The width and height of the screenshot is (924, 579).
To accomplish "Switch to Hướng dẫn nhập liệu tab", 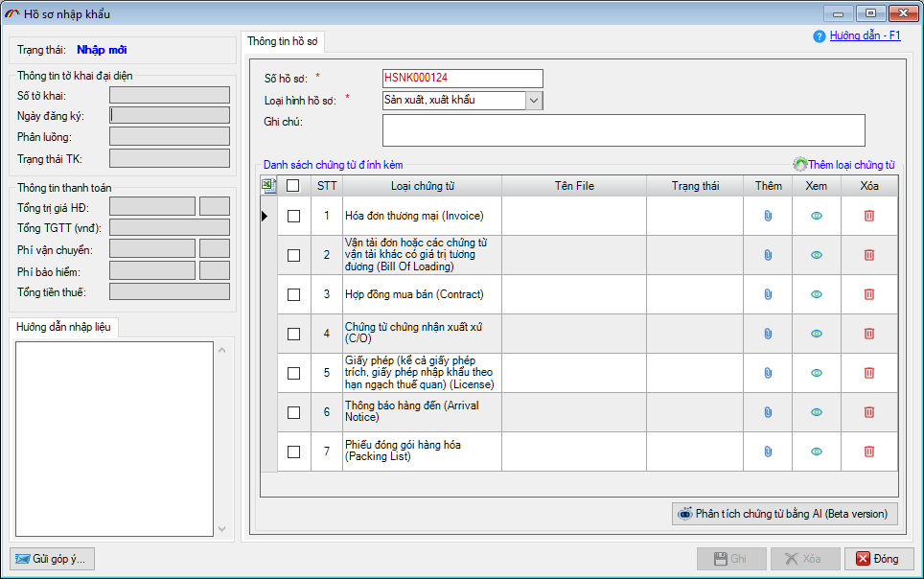I will point(63,328).
